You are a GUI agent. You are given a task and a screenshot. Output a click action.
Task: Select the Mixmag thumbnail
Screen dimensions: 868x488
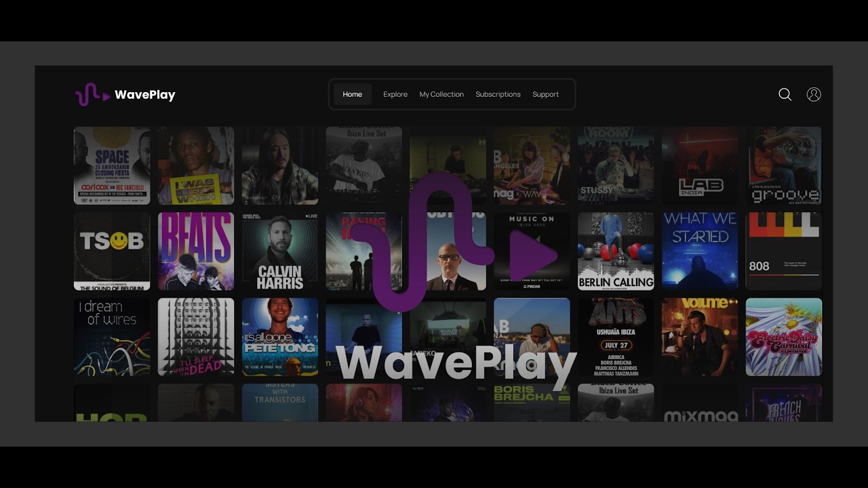pos(700,403)
